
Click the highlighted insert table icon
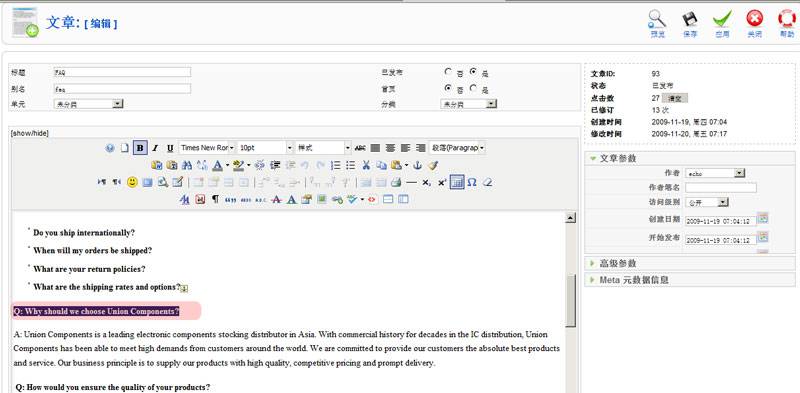click(457, 182)
